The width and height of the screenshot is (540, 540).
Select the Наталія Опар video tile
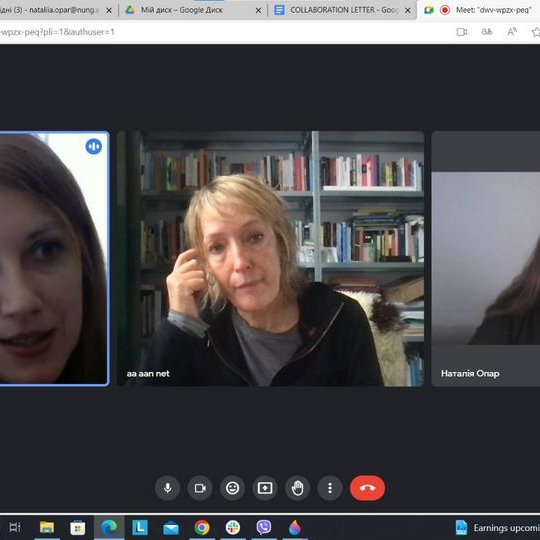coord(486,259)
